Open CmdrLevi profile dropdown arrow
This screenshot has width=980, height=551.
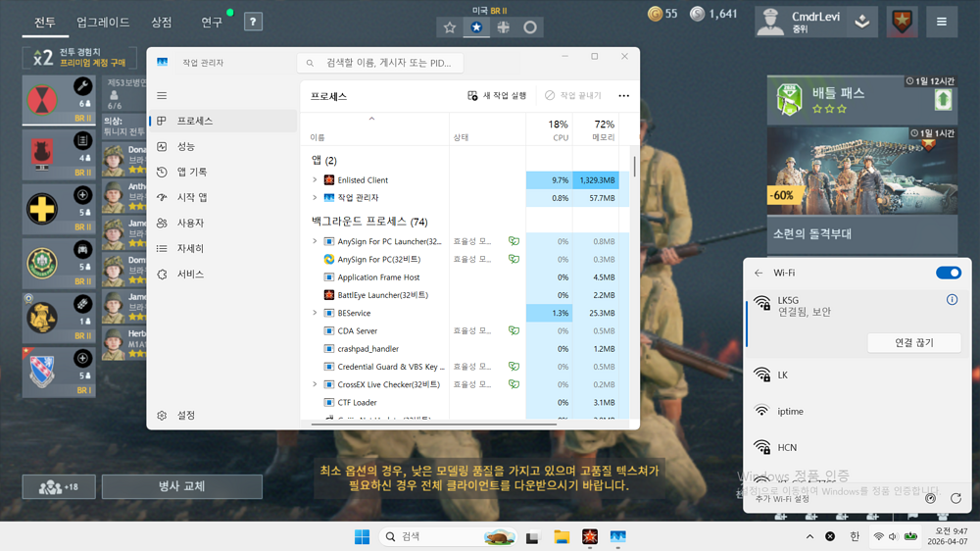point(862,22)
